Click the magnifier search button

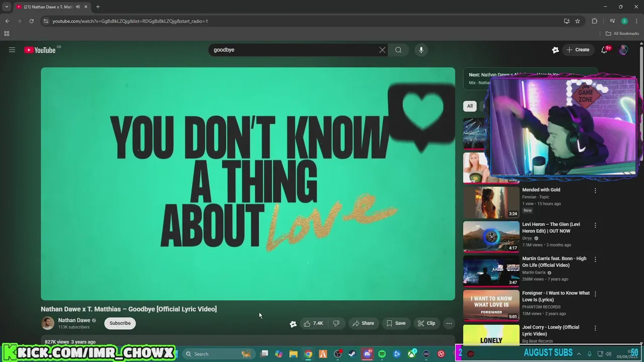(x=398, y=50)
